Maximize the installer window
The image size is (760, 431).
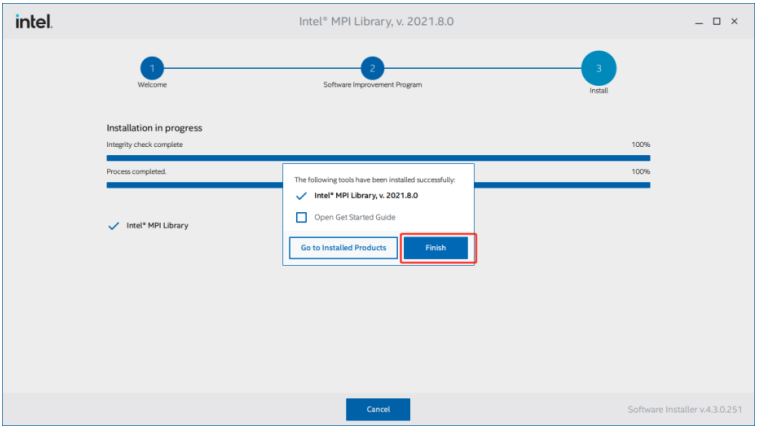click(716, 21)
